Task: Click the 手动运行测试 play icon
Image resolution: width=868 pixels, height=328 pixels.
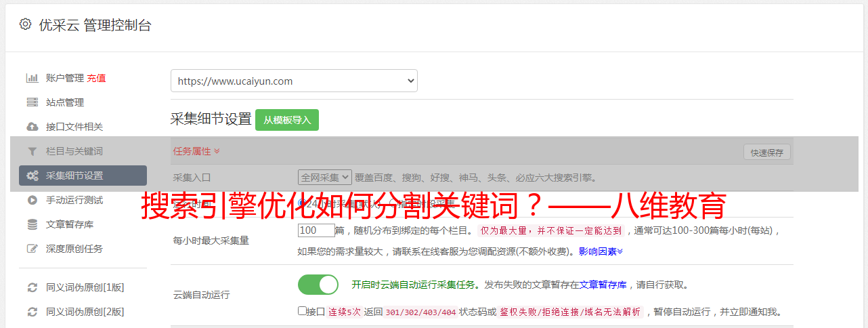Action: coord(32,200)
